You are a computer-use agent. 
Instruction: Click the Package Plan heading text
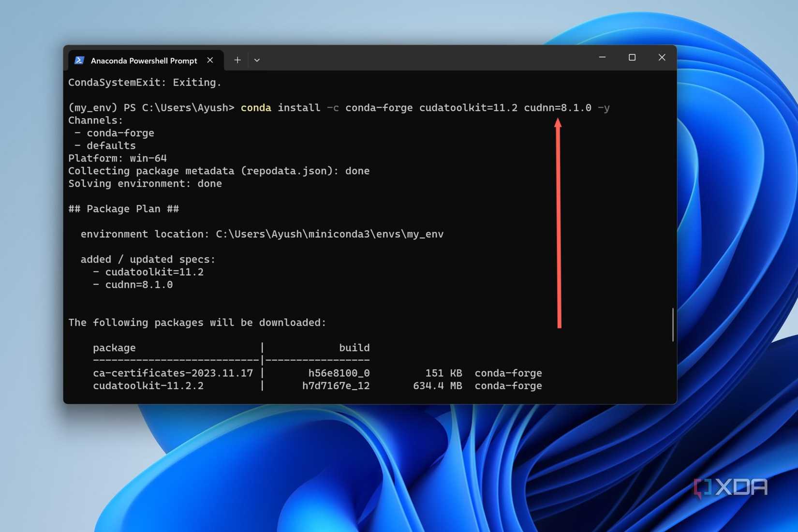(124, 208)
